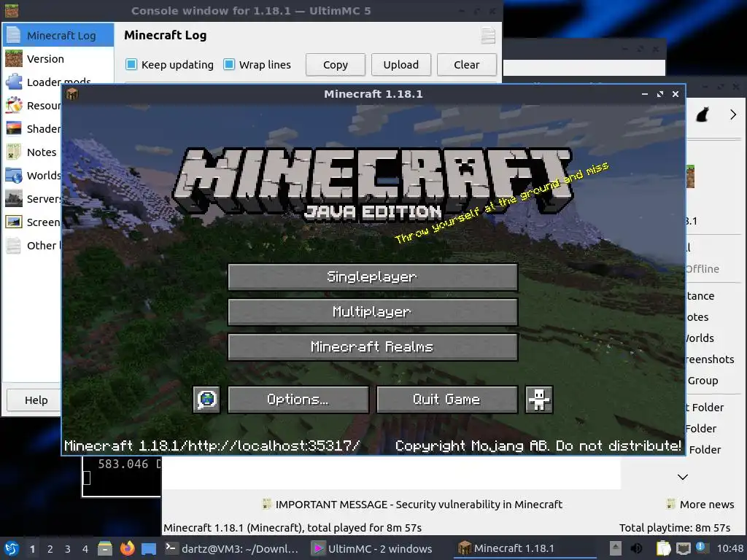Click the cat icon in UltimMC toolbar

(x=703, y=114)
